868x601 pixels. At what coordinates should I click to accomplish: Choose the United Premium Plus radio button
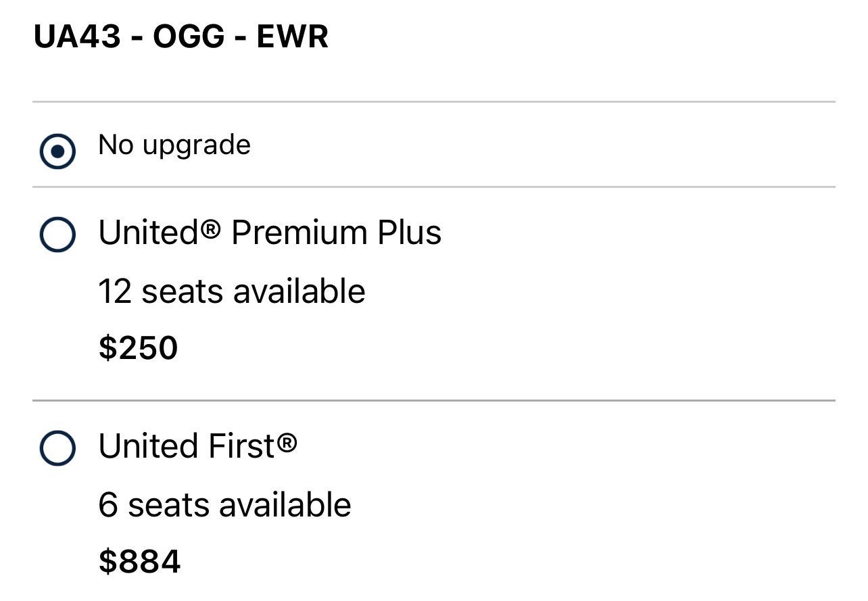57,235
